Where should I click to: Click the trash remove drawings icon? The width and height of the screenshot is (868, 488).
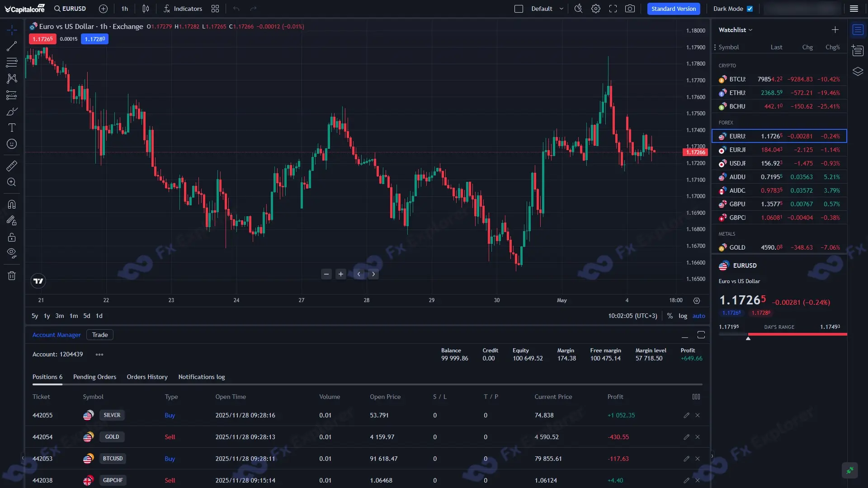click(12, 275)
